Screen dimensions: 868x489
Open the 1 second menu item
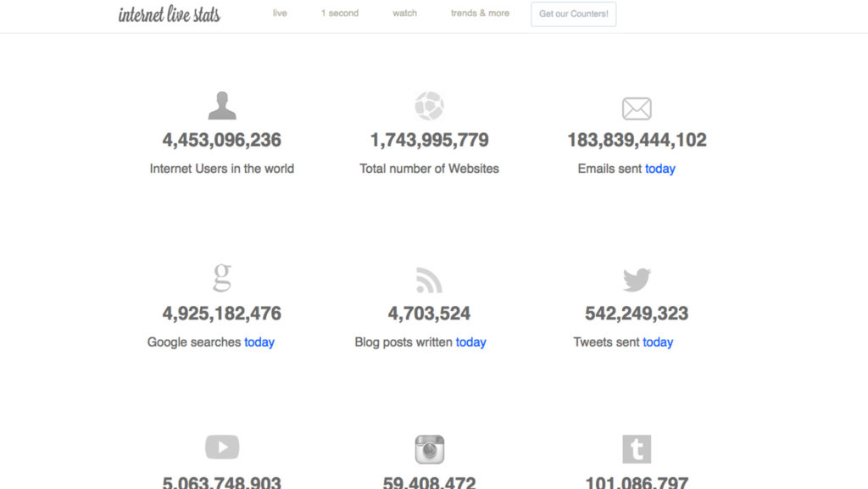[x=340, y=14]
